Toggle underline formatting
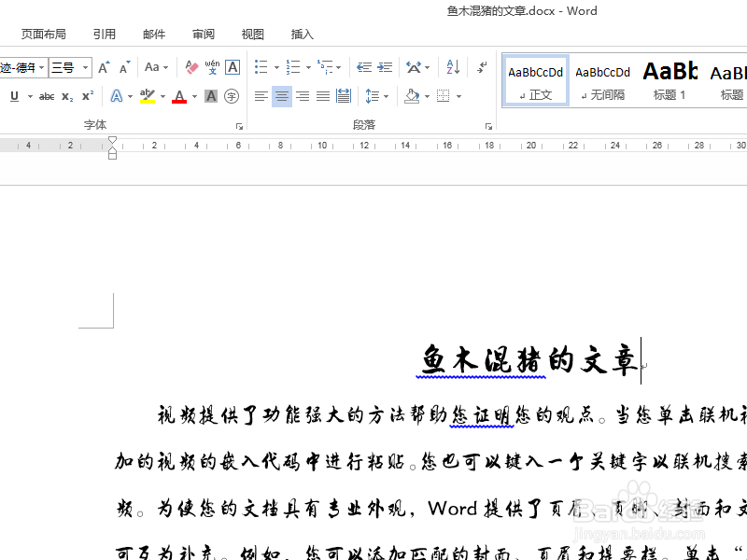The width and height of the screenshot is (747, 560). (16, 96)
